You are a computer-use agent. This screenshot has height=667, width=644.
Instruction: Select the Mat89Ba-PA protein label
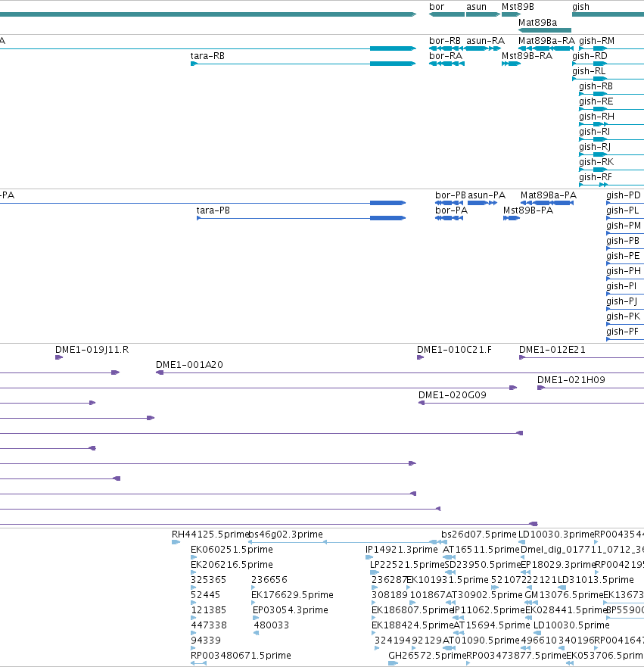tap(549, 195)
